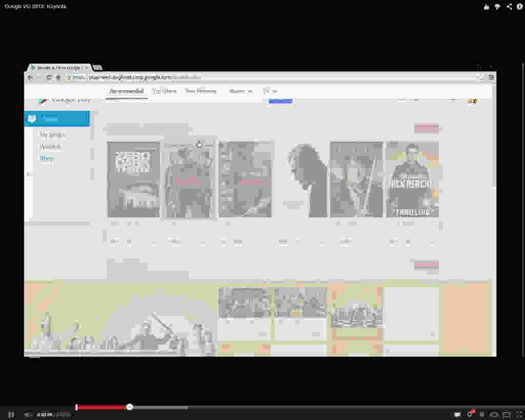Open the third navigation tab
The height and width of the screenshot is (420, 525).
click(x=201, y=91)
